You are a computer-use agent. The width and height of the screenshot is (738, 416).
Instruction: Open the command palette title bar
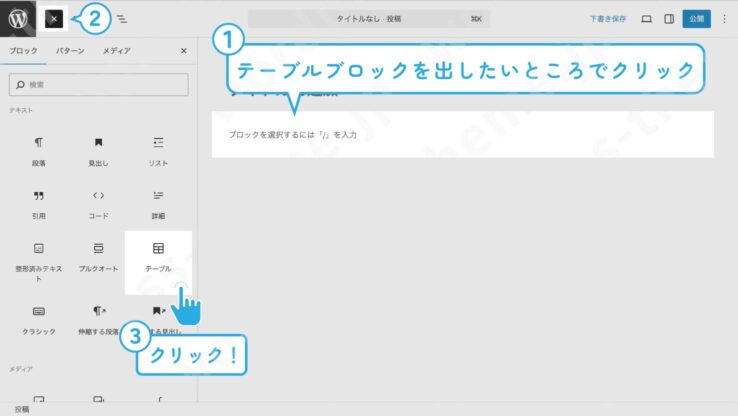point(369,19)
